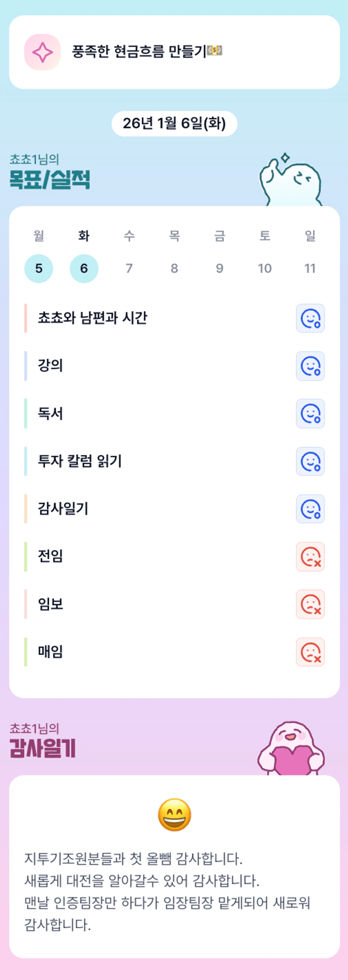This screenshot has width=348, height=980.
Task: Choose Saturday the 10th date
Action: click(x=265, y=268)
